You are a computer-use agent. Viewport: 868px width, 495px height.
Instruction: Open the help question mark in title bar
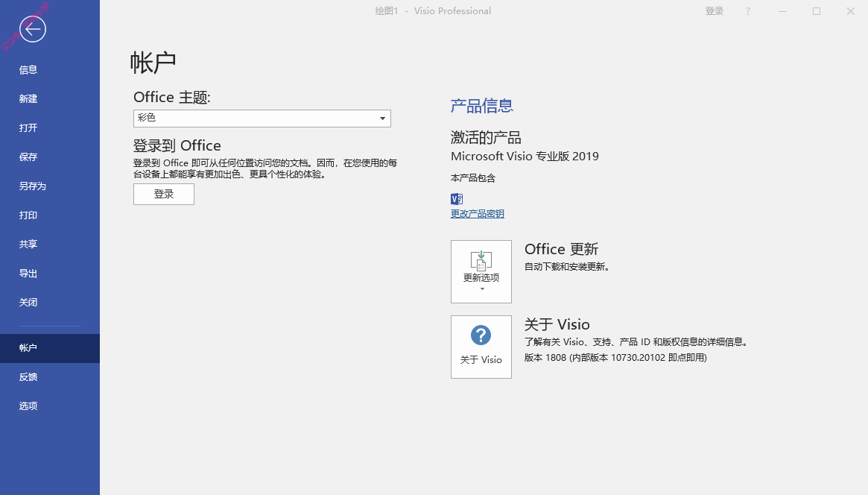click(x=748, y=11)
